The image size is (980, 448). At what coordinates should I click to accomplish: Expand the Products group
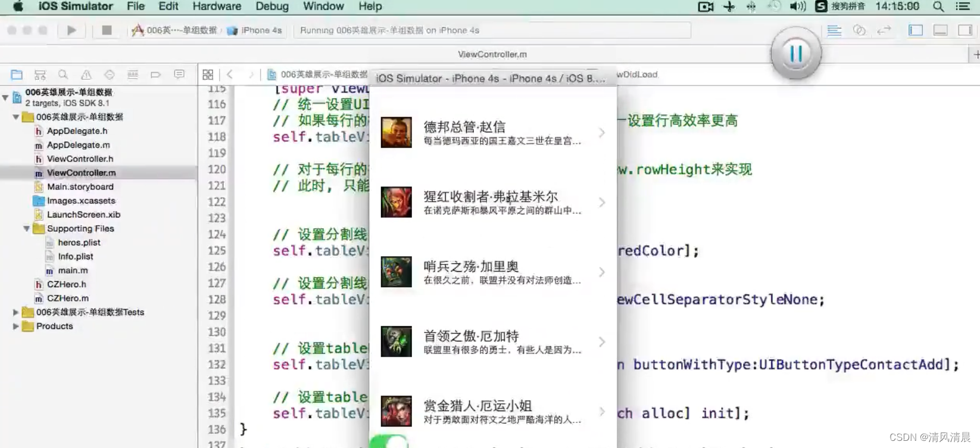click(16, 326)
